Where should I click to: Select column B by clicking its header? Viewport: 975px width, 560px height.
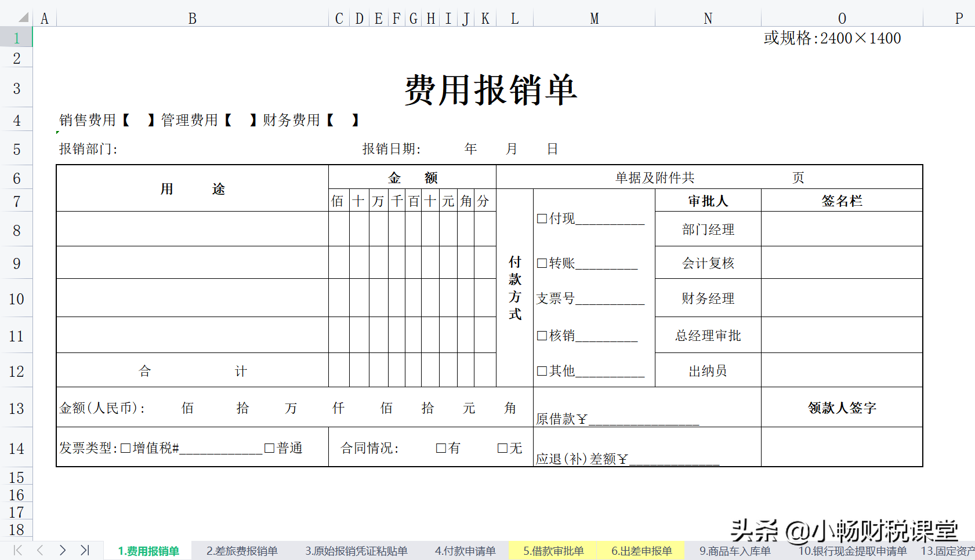pyautogui.click(x=192, y=18)
